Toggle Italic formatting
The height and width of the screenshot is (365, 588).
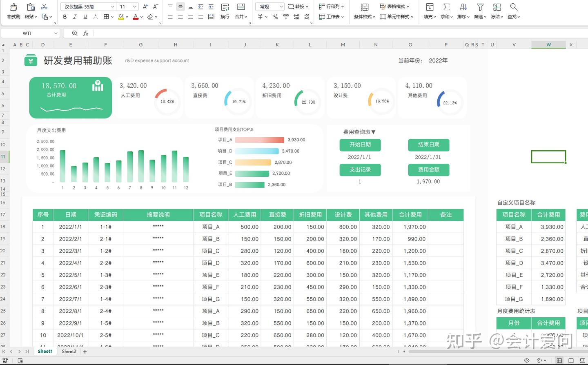pyautogui.click(x=75, y=17)
